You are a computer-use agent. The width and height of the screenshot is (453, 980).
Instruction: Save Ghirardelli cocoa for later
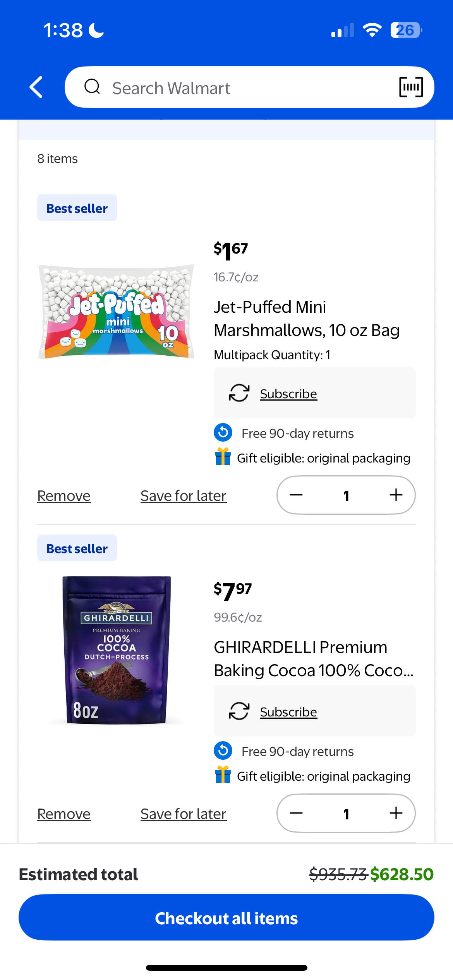coord(184,814)
